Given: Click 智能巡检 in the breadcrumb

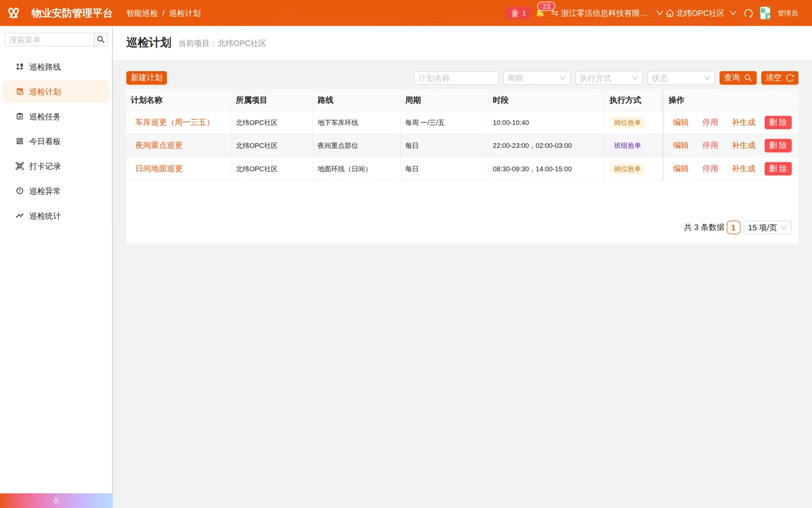Looking at the screenshot, I should (x=142, y=13).
